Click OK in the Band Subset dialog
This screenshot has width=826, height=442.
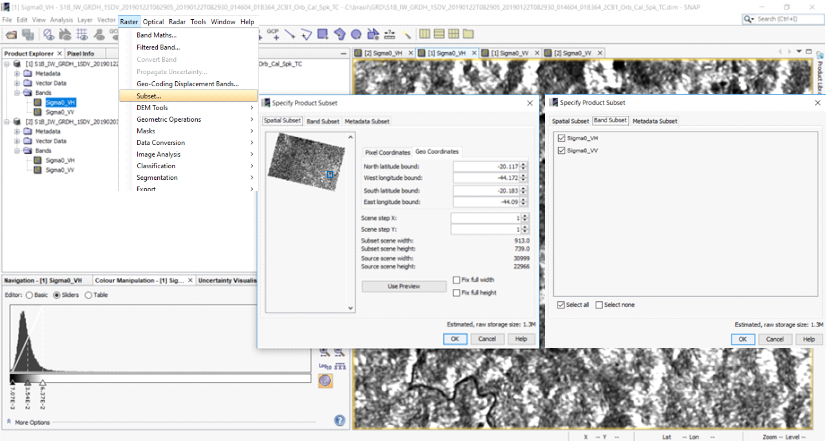click(x=742, y=339)
